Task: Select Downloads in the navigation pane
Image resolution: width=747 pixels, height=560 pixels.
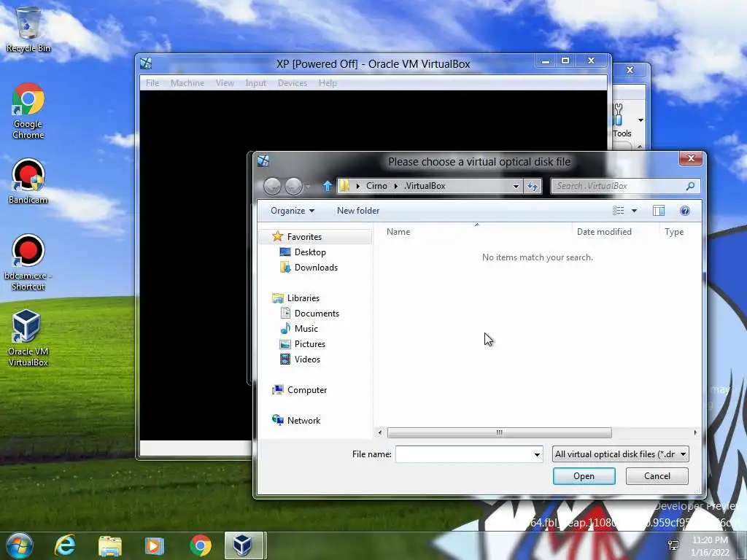Action: point(315,268)
